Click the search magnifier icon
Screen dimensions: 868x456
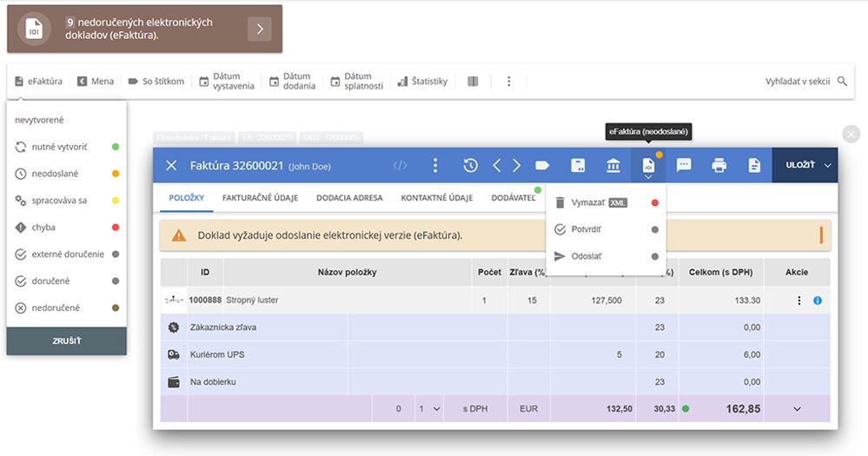pos(842,82)
